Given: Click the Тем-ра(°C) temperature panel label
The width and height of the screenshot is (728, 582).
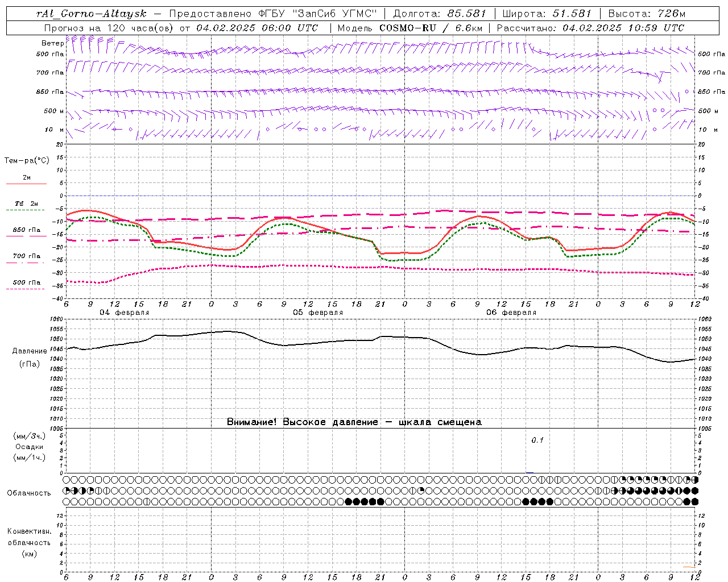Looking at the screenshot, I should pyautogui.click(x=27, y=161).
